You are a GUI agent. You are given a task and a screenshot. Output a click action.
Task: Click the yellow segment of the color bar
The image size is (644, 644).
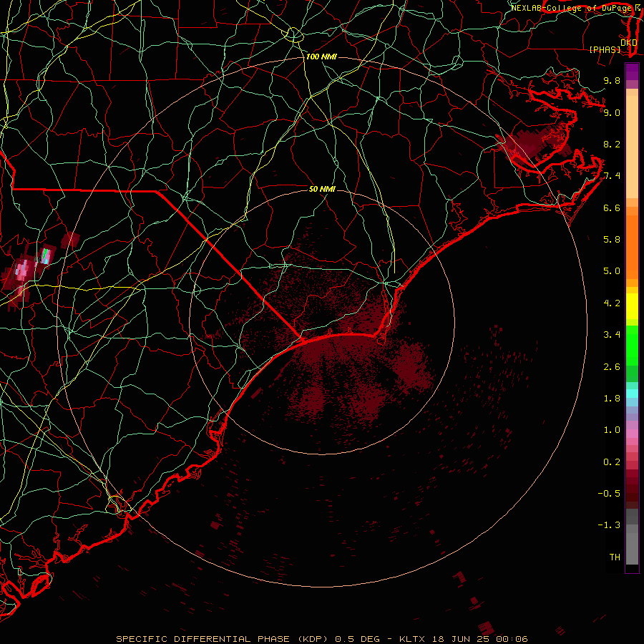pyautogui.click(x=632, y=306)
